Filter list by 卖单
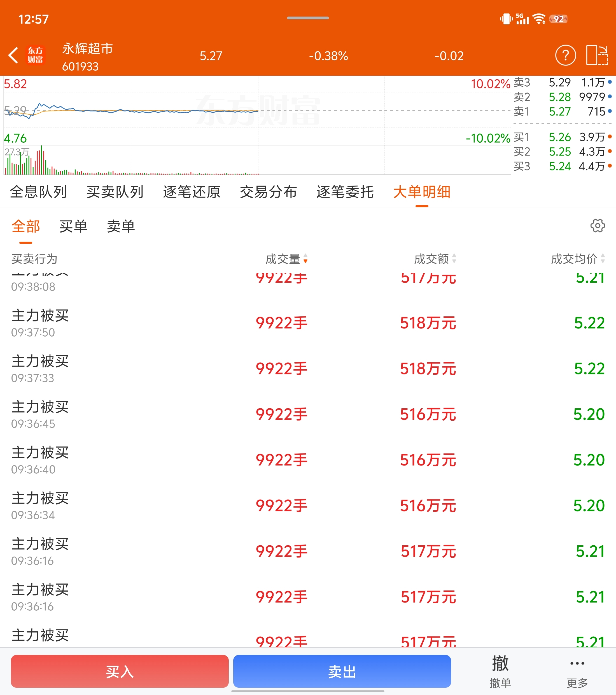 pos(121,226)
